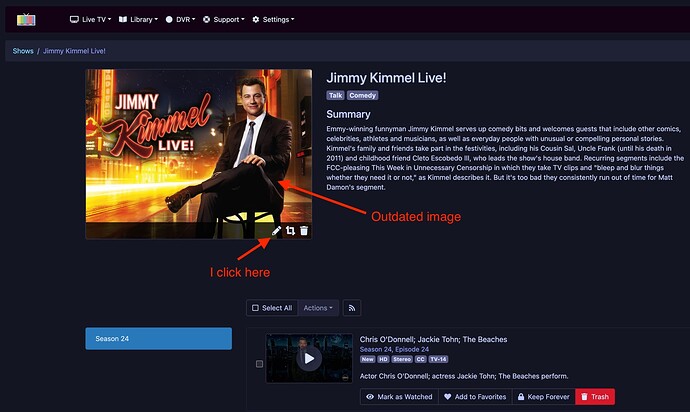
Task: Click Keep Forever lock button
Action: click(x=542, y=397)
